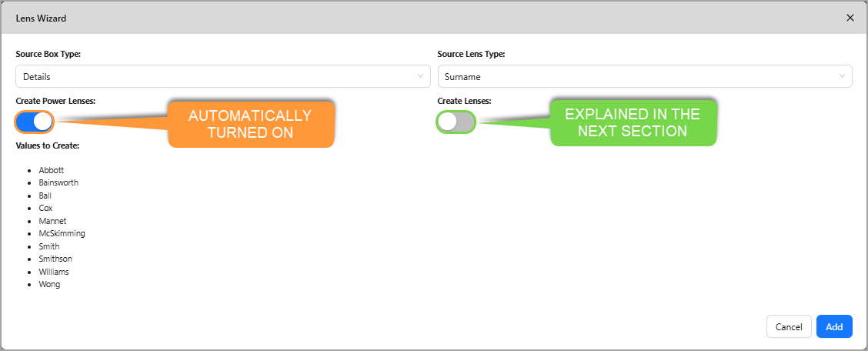Turn off the Create Power Lenses switch
This screenshot has width=868, height=351.
coord(34,122)
